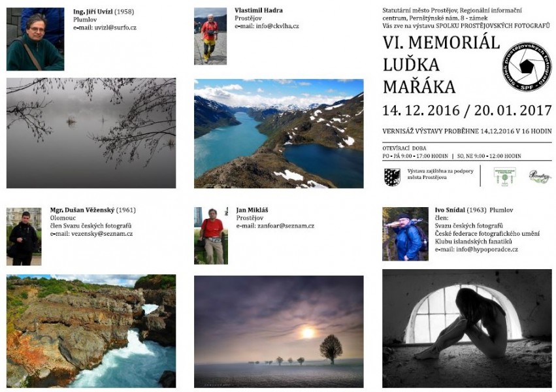Click the green tree sponsor logo
The width and height of the screenshot is (556, 392).
504,177
